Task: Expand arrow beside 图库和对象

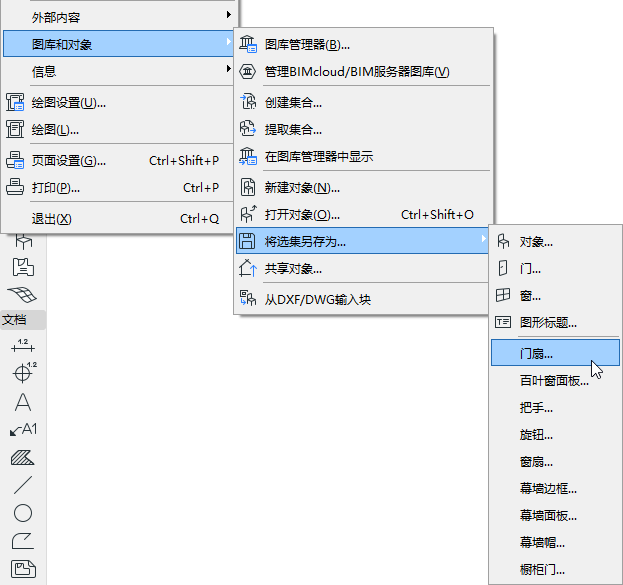Action: pos(228,41)
